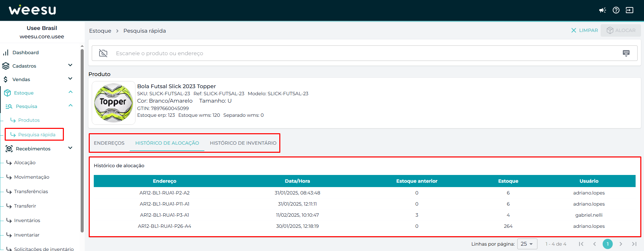Click the Estoque column header in the table
644x251 pixels.
click(x=508, y=181)
